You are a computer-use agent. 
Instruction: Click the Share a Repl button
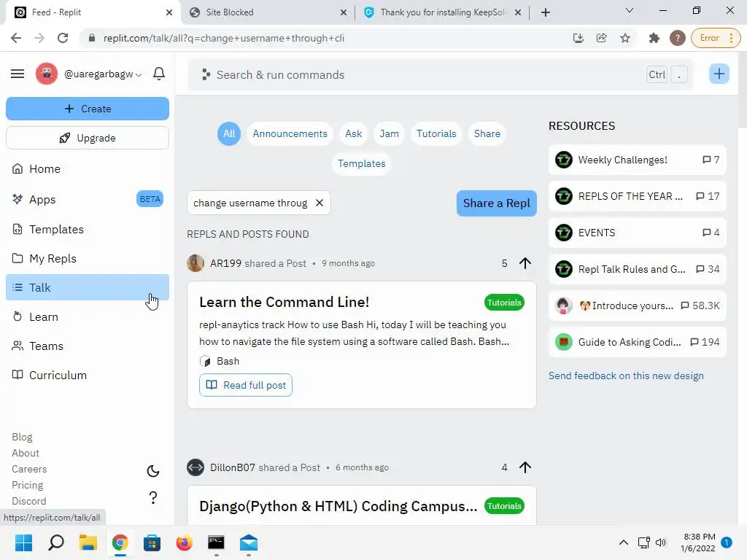(496, 203)
